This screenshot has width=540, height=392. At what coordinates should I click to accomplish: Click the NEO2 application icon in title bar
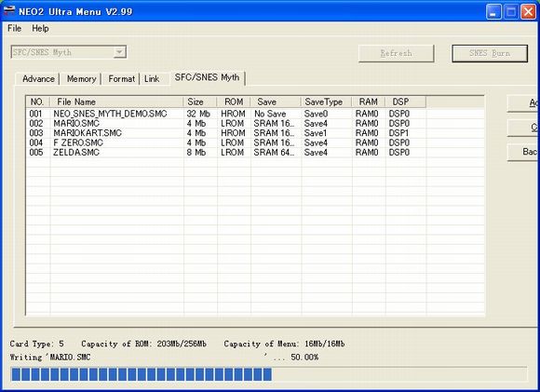[x=9, y=10]
